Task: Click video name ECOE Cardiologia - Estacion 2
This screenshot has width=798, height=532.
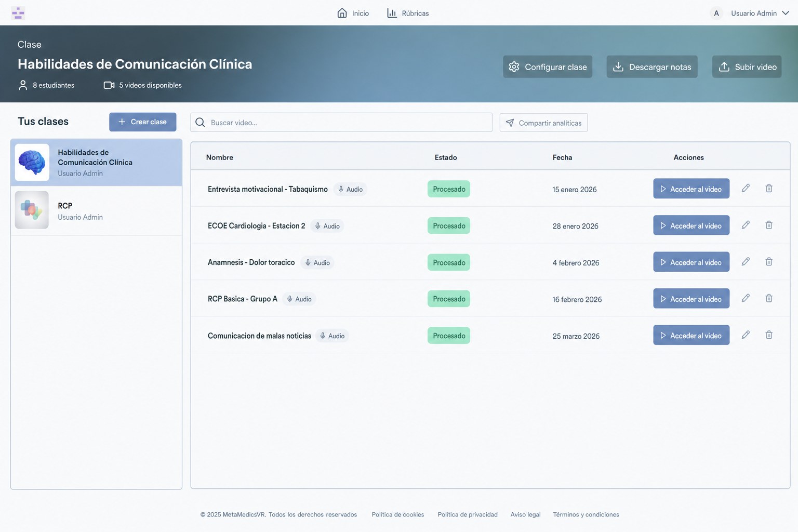Action: click(256, 225)
